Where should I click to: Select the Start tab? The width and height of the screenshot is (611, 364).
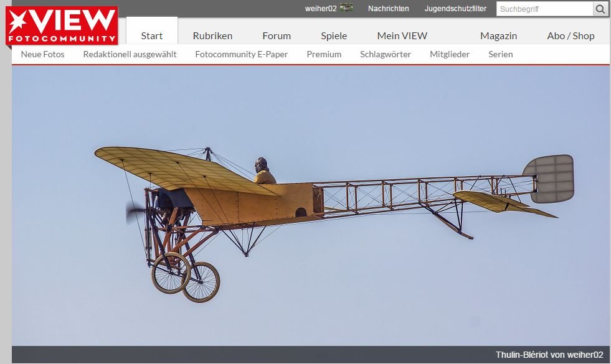[x=151, y=35]
